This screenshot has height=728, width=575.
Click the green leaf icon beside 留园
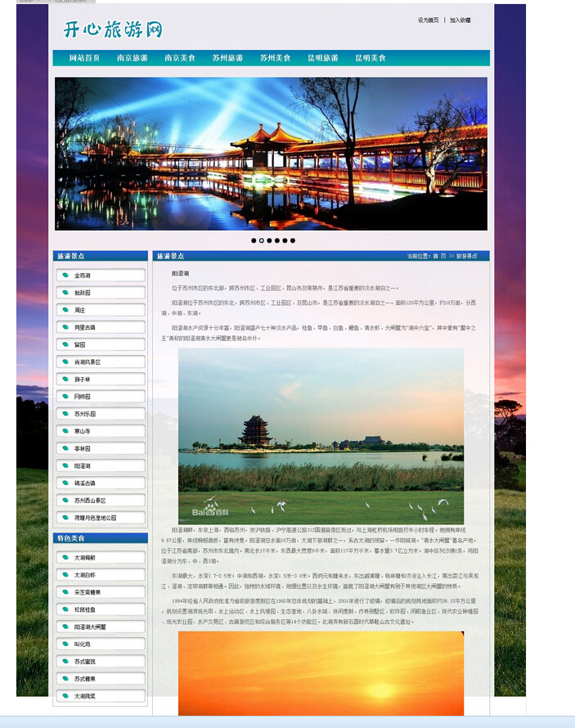click(64, 344)
